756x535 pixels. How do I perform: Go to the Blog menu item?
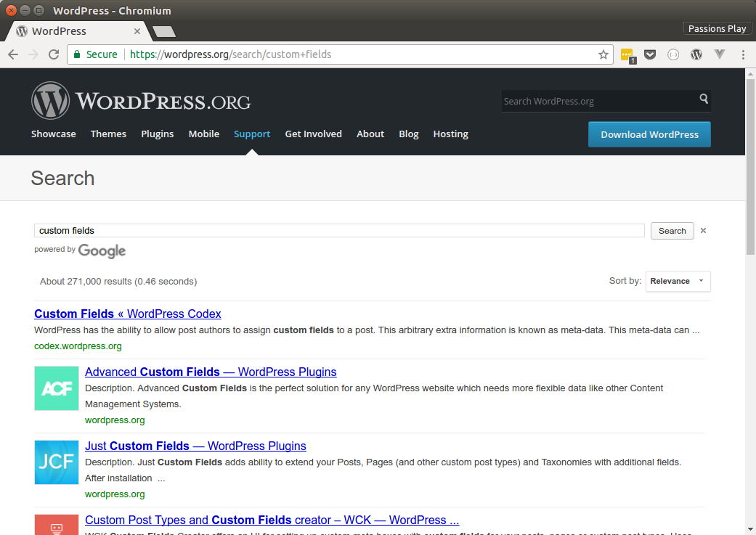(x=409, y=134)
